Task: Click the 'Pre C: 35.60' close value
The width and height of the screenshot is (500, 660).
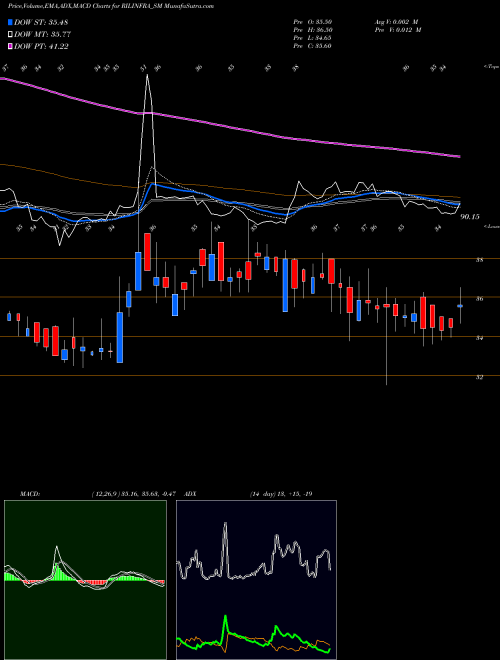Action: coord(312,46)
